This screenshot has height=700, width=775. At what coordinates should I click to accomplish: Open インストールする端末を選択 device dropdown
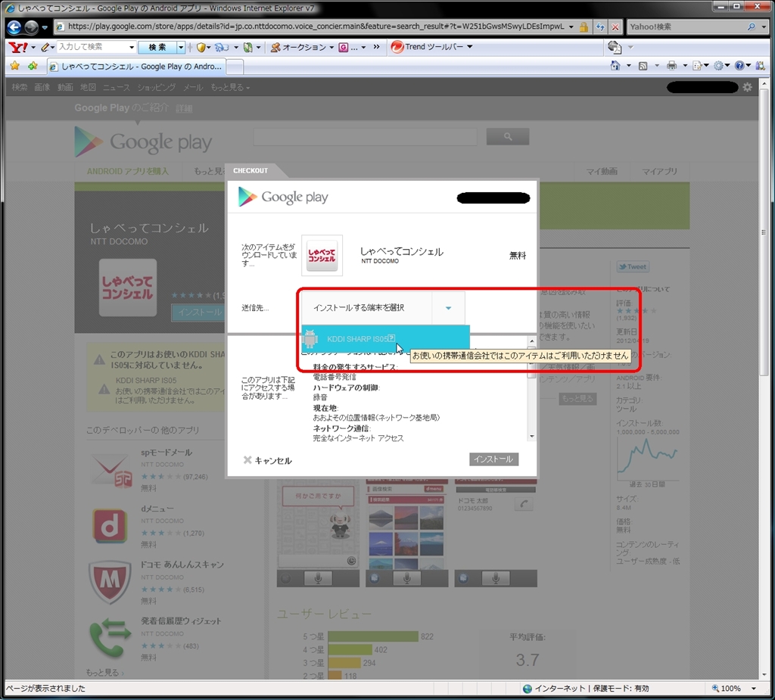[x=383, y=307]
